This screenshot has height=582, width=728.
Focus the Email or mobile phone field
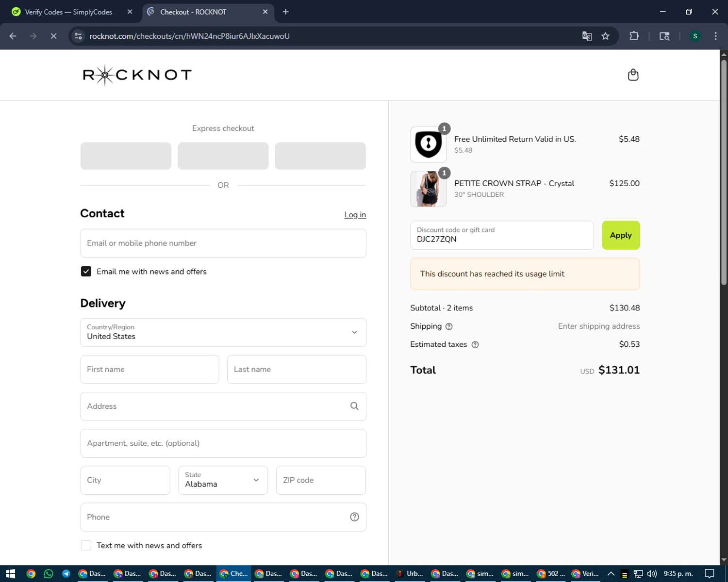[223, 243]
